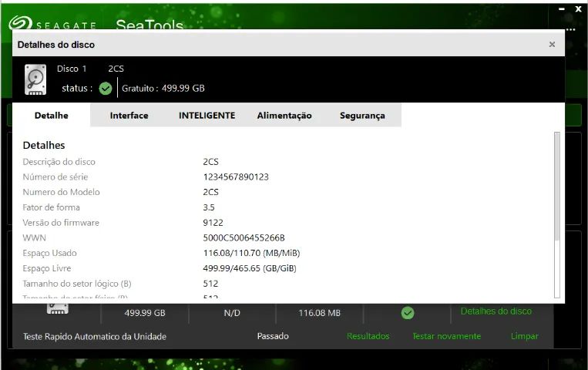The width and height of the screenshot is (588, 370).
Task: Click Gratuito: 499.99 GB in dialog header
Action: point(163,88)
